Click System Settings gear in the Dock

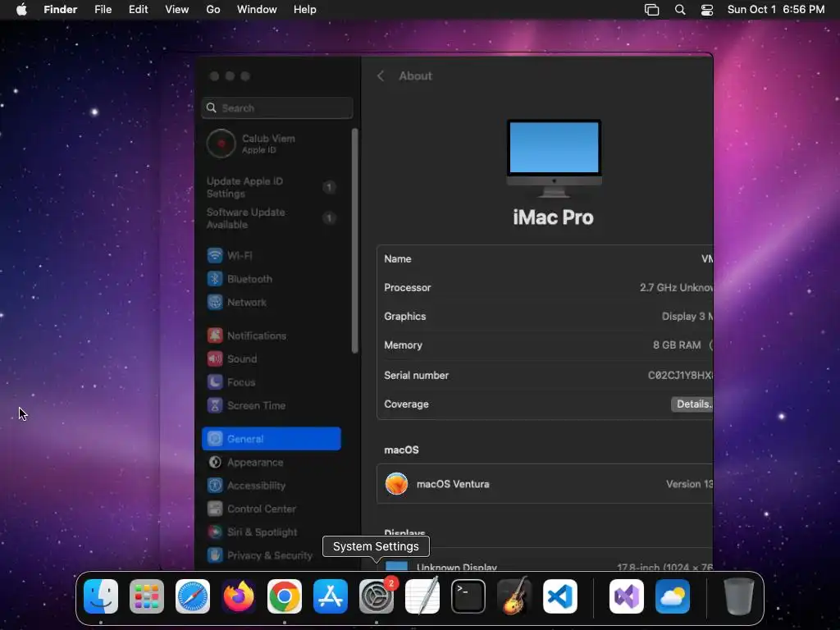[377, 596]
